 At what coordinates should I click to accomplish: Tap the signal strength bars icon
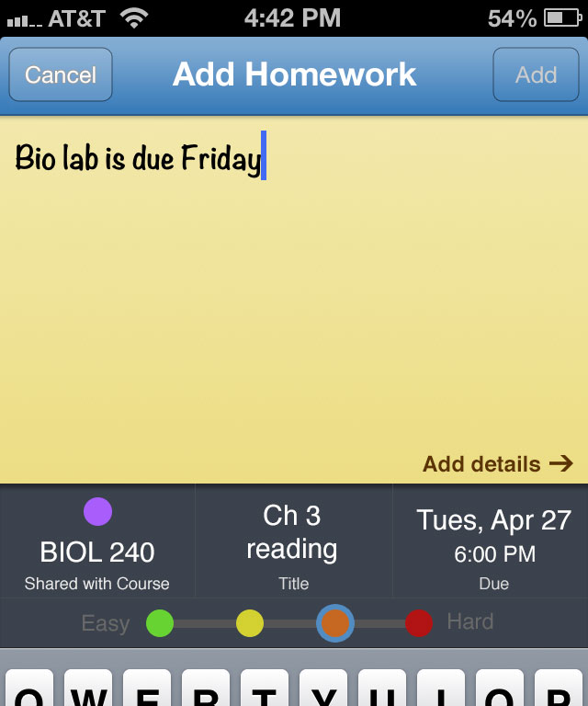pos(25,21)
